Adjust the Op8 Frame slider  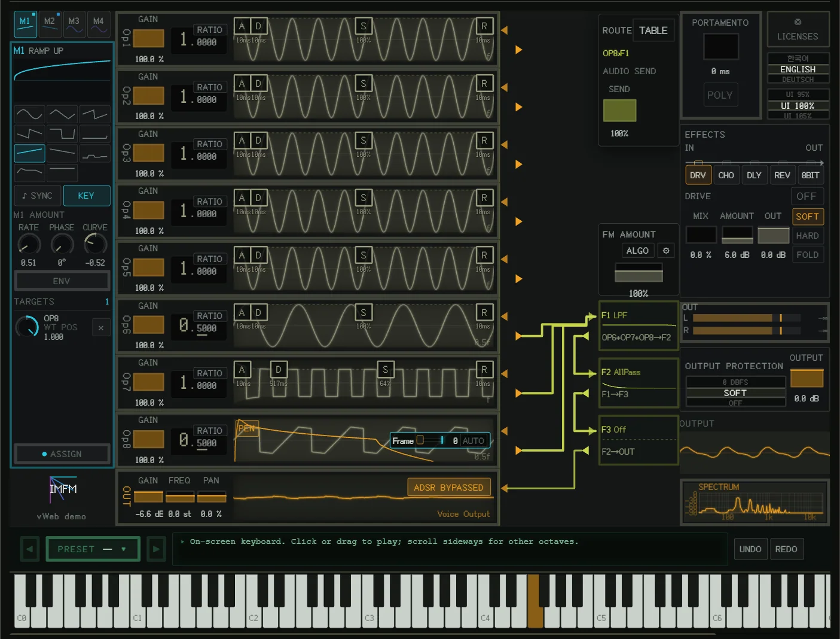pyautogui.click(x=430, y=440)
